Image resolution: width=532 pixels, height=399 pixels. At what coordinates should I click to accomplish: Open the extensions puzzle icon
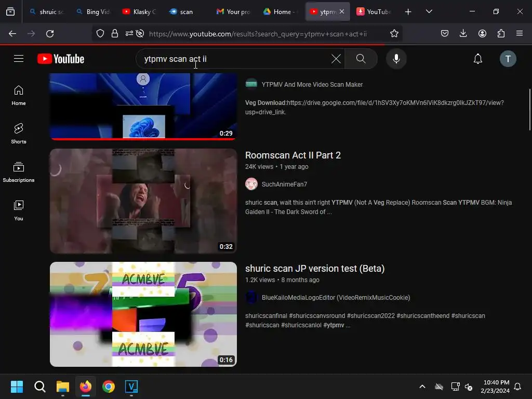(501, 34)
